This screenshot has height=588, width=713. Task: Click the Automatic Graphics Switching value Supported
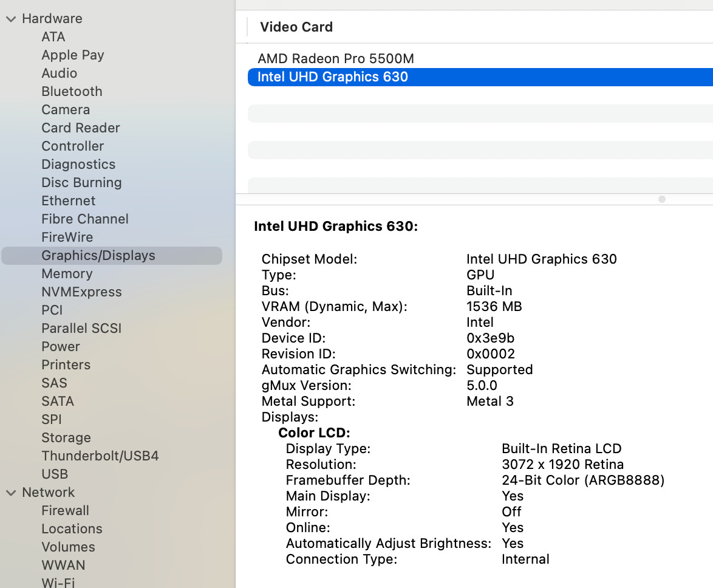pyautogui.click(x=499, y=370)
